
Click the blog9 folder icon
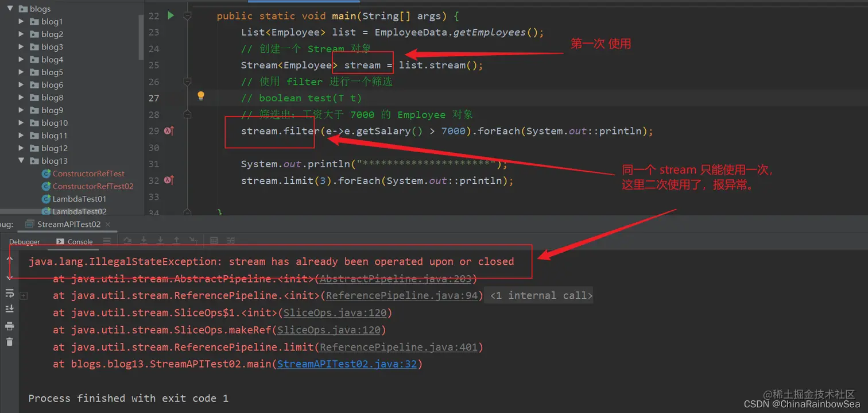tap(34, 110)
